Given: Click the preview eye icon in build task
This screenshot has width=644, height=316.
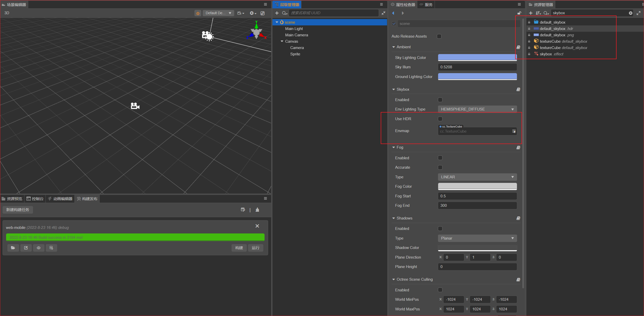Looking at the screenshot, I should (39, 248).
